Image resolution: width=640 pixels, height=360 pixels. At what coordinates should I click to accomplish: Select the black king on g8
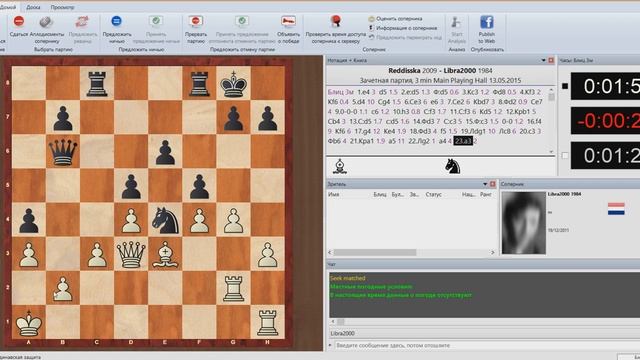233,83
